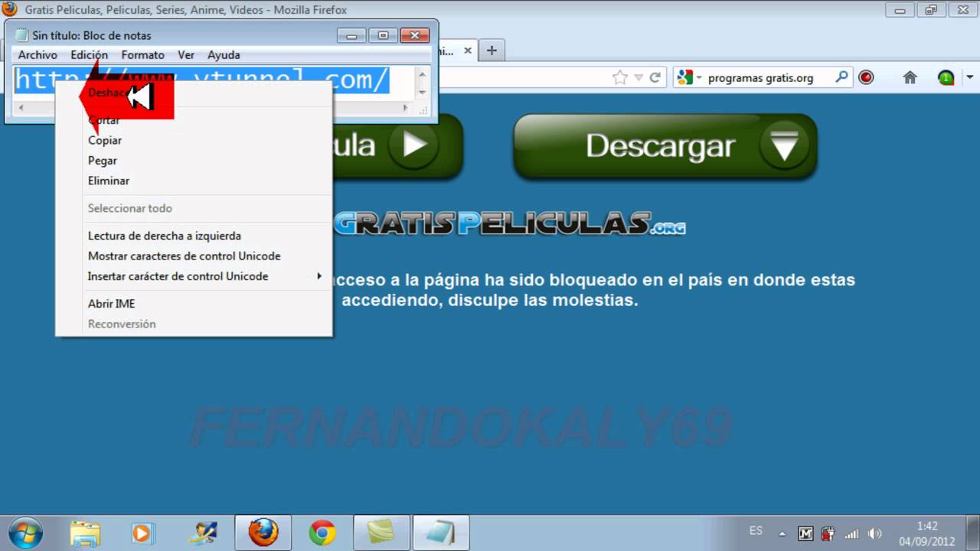Click the Notepad vertical scrollbar down arrow
Screen dimensions: 980x551
pos(422,92)
